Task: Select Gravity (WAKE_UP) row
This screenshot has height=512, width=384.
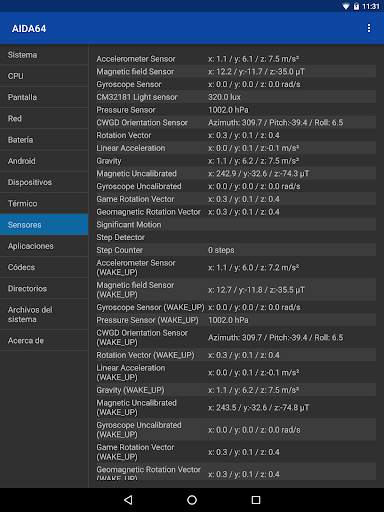Action: point(236,390)
